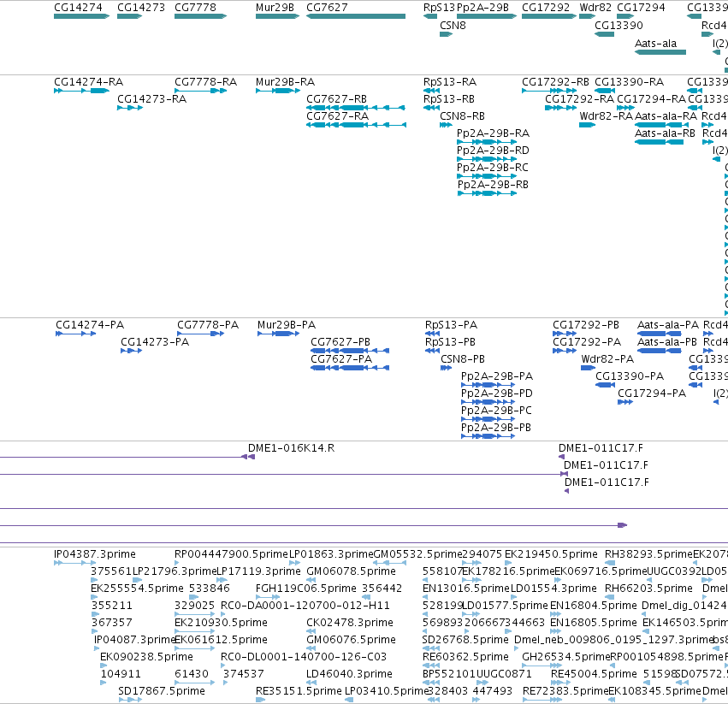Select the SD26768.5prime EST

click(x=431, y=648)
